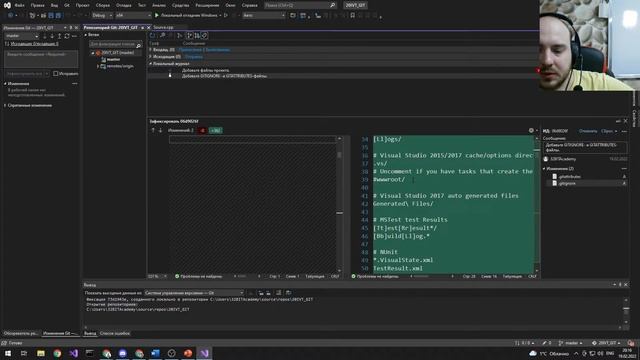Screen dimensions: 640x360
Task: Collapse the Changes (2) list in commit details
Action: pyautogui.click(x=544, y=169)
